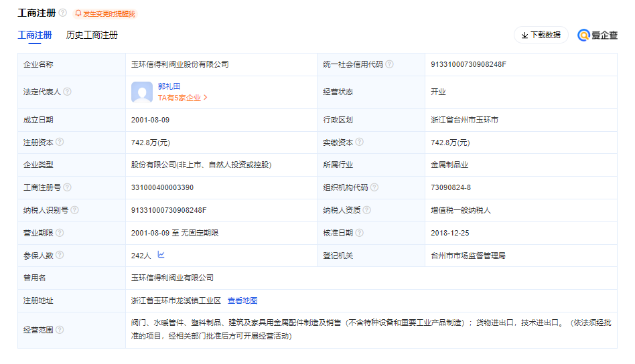Screen dimensions: 635x364
Task: Click help icon beside 统一社会信用代码
Action: point(389,64)
